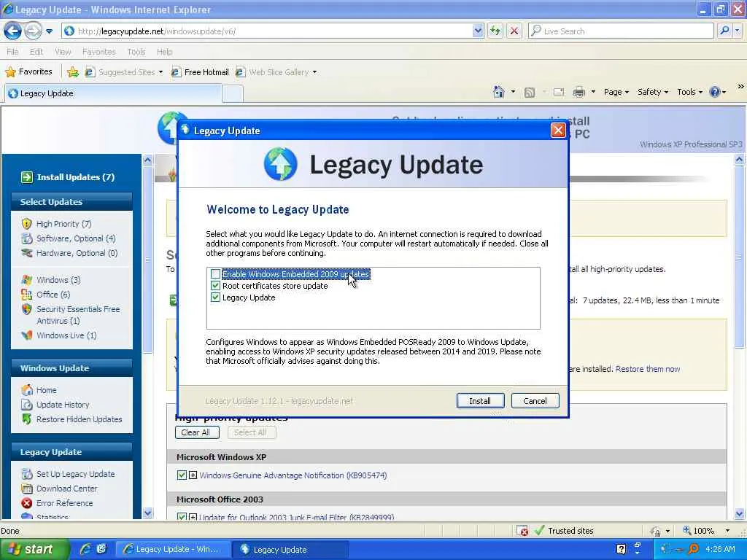Go back with the IE Back arrow
The image size is (747, 560).
[13, 31]
